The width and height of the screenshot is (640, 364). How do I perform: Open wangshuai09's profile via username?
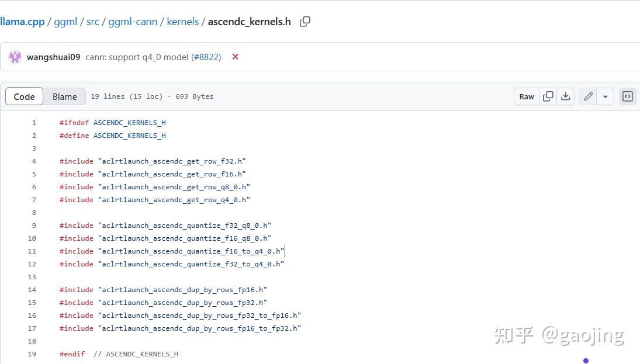(53, 57)
